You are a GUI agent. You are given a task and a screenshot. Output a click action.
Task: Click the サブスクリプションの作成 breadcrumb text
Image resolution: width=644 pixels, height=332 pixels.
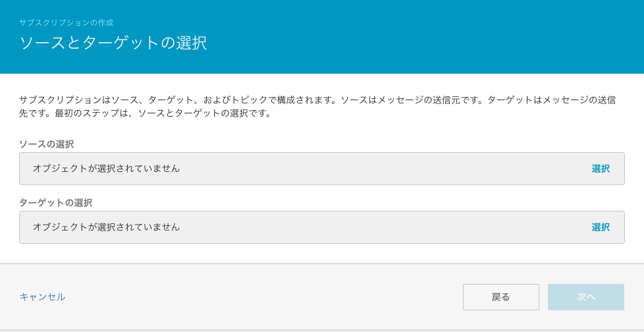point(66,22)
